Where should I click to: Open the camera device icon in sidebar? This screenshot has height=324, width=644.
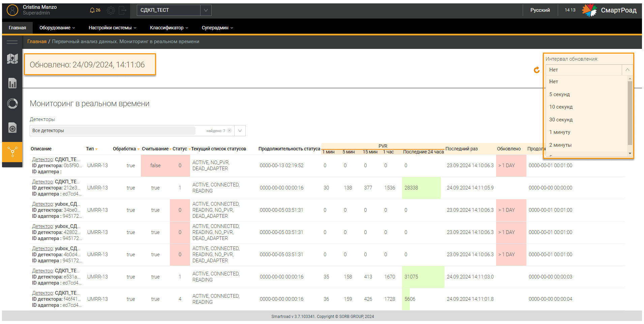pyautogui.click(x=12, y=127)
